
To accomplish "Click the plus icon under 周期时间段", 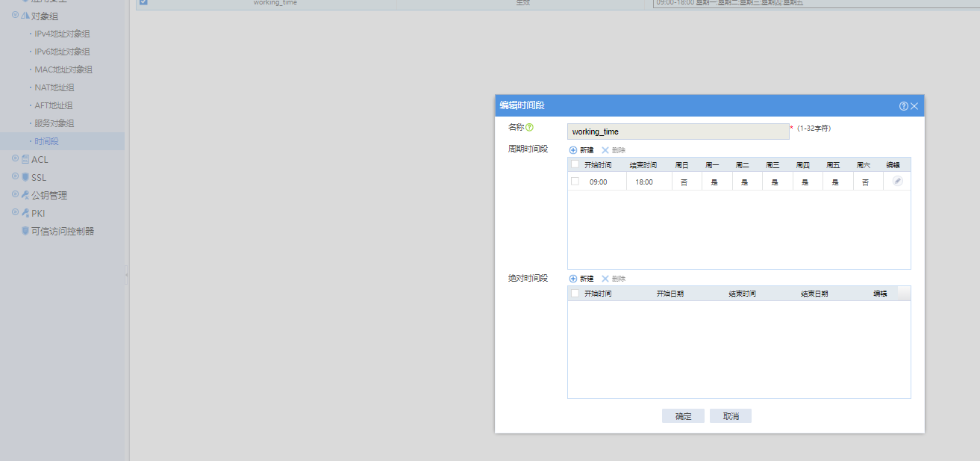I will coord(573,150).
